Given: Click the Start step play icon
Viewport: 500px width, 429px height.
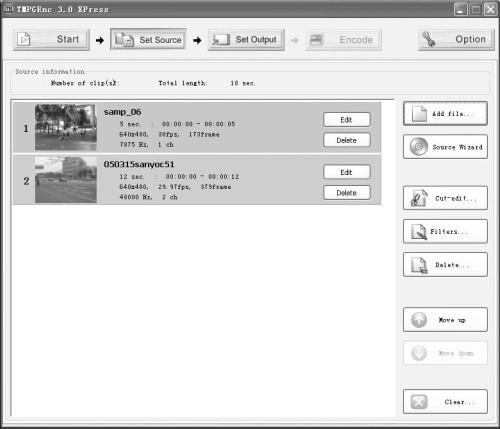Looking at the screenshot, I should coord(24,39).
